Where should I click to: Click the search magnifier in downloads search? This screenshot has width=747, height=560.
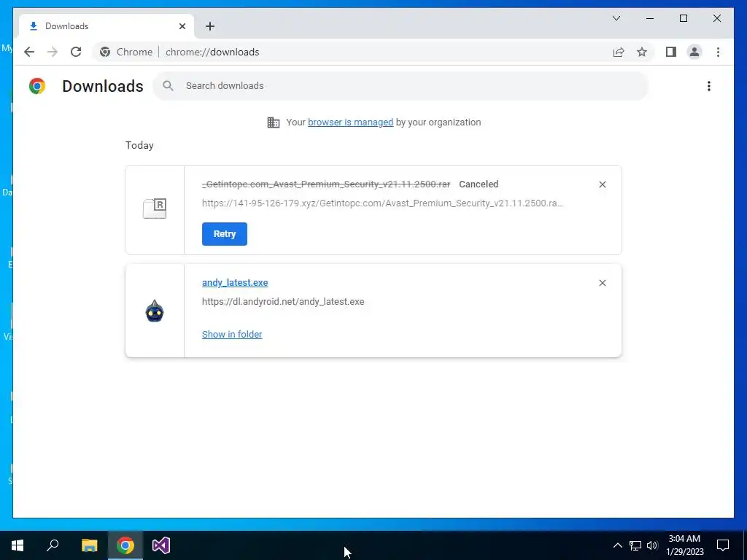click(x=168, y=86)
